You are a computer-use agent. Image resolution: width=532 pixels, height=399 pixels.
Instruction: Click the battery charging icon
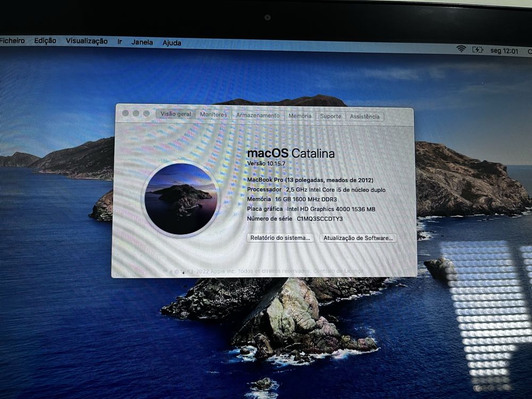click(x=477, y=50)
